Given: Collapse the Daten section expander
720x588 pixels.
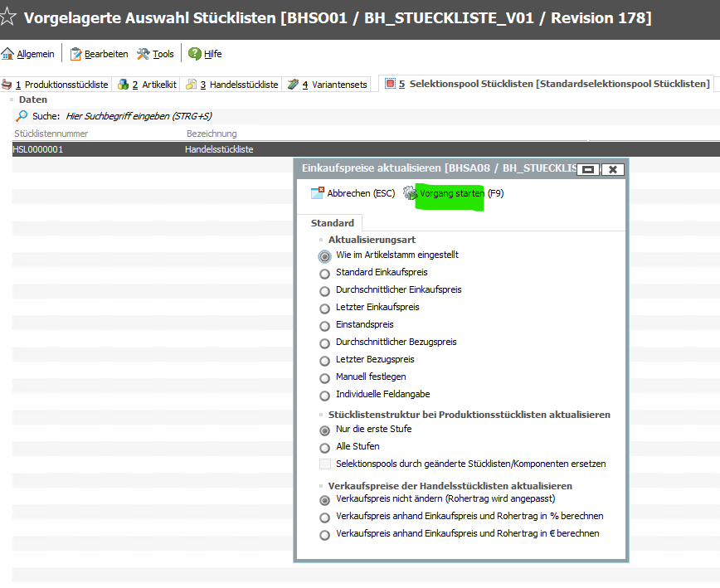Looking at the screenshot, I should tap(12, 100).
